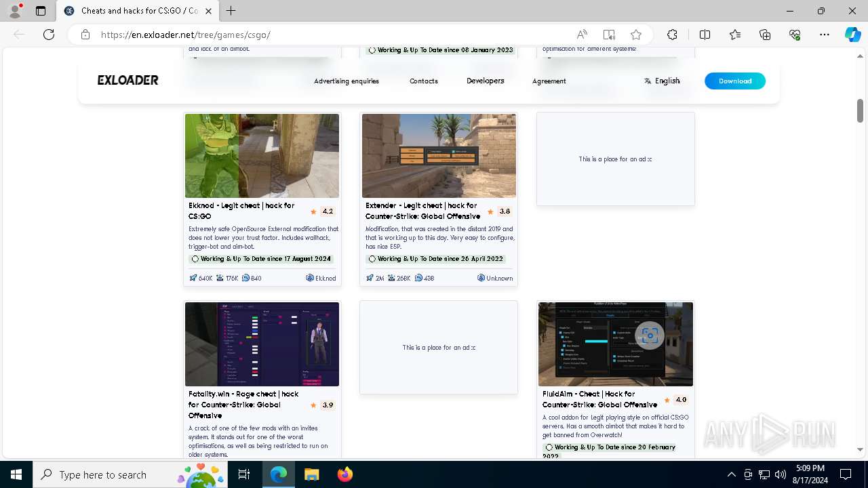Open Collections icon
This screenshot has width=868, height=488.
(765, 35)
